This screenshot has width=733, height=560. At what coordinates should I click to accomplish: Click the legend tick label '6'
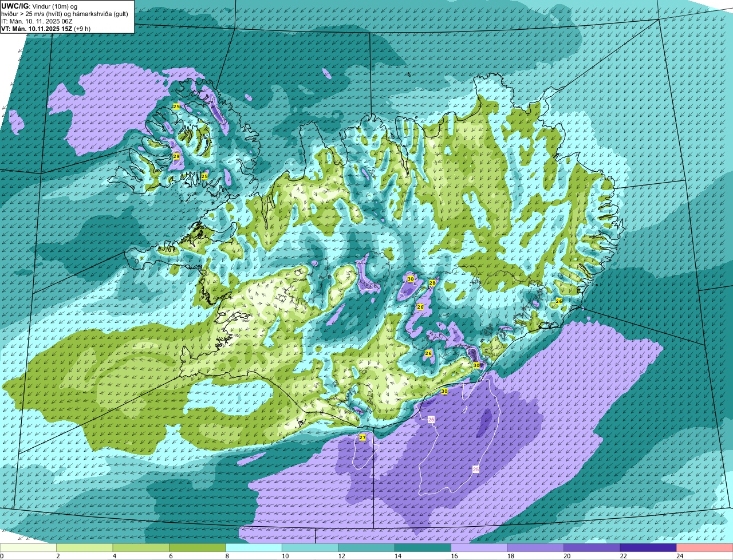coord(171,556)
